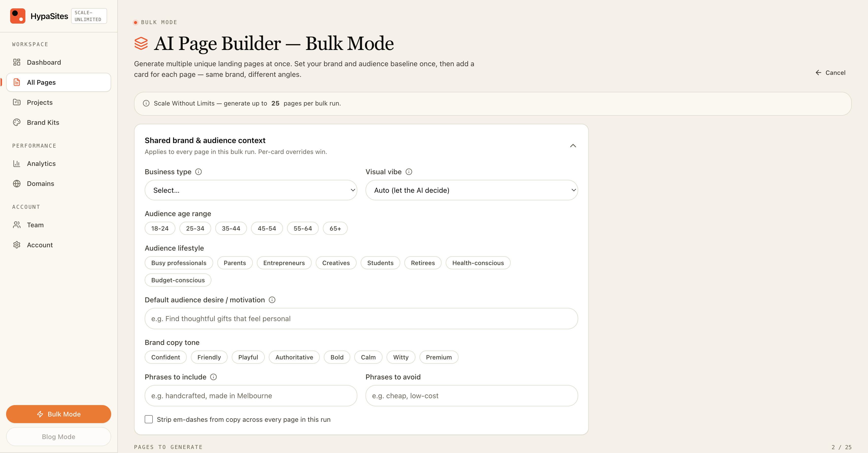This screenshot has height=453, width=868.
Task: Choose the Calm copy tone
Action: 368,357
